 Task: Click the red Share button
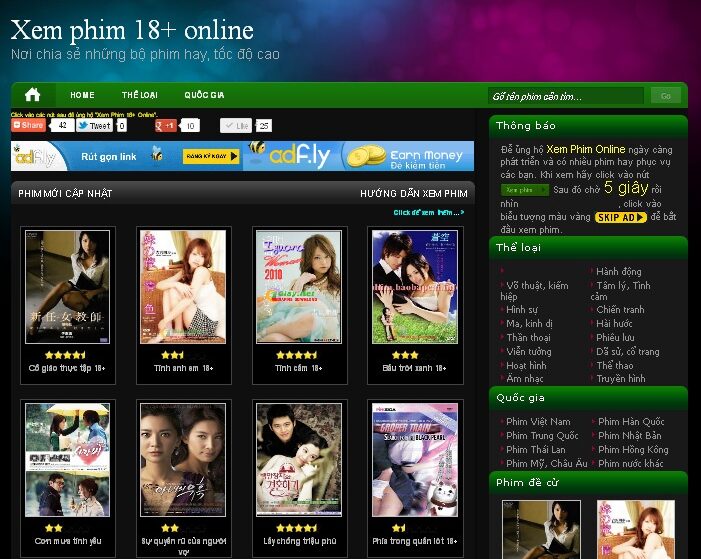click(29, 125)
